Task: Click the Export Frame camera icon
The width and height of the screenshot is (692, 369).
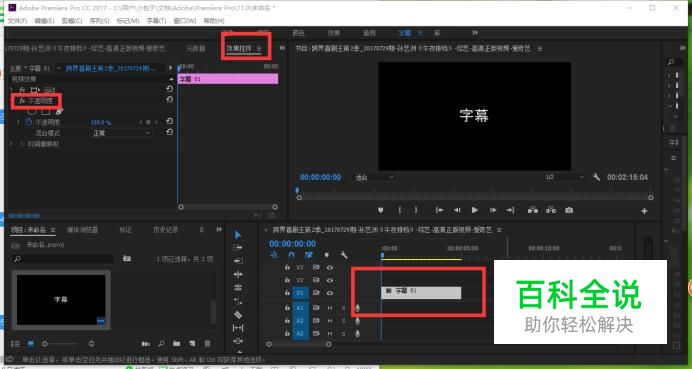Action: point(569,210)
